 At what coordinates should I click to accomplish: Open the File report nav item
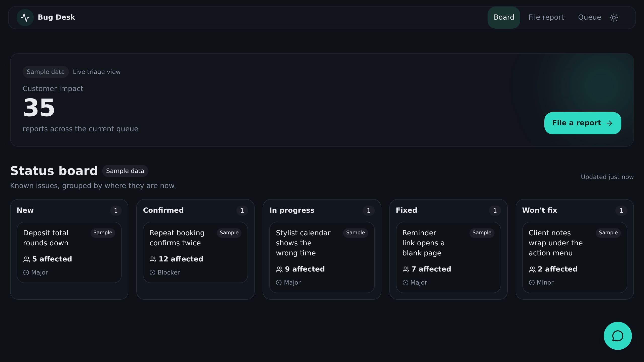tap(546, 17)
